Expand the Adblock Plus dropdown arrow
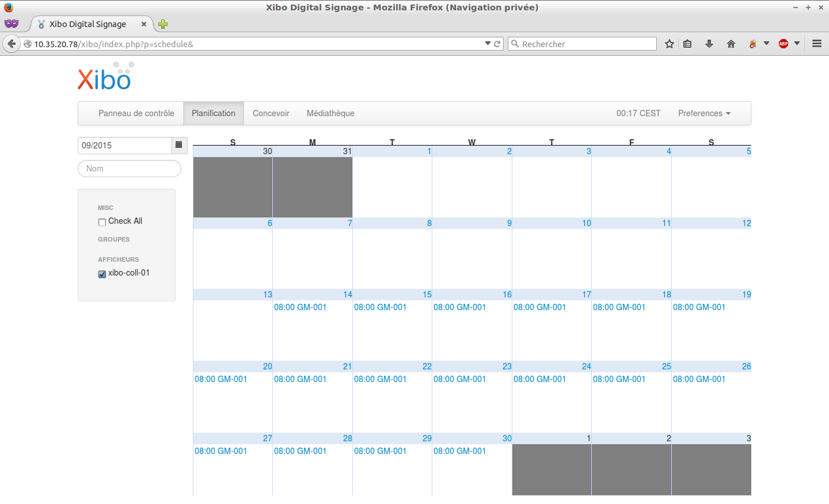 tap(797, 44)
